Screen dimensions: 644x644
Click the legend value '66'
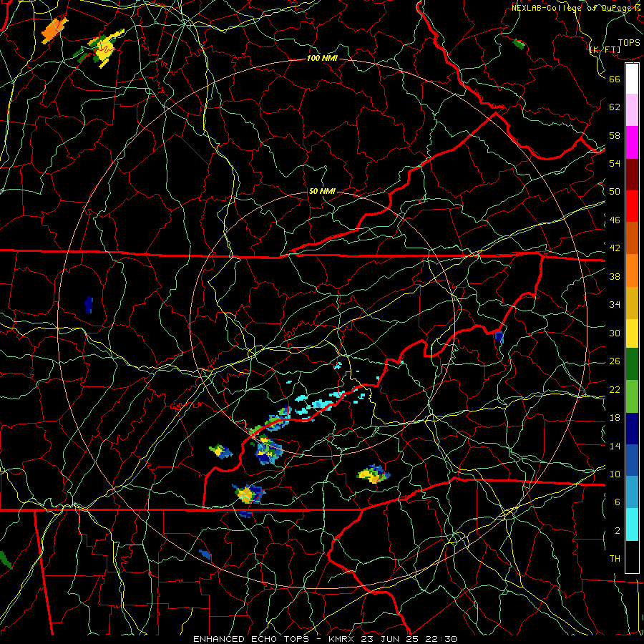(615, 79)
